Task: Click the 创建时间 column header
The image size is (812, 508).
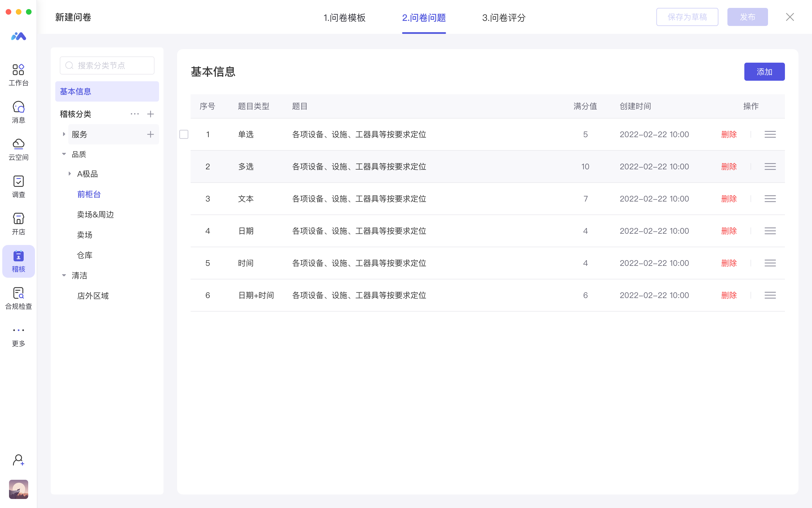Action: pos(636,106)
